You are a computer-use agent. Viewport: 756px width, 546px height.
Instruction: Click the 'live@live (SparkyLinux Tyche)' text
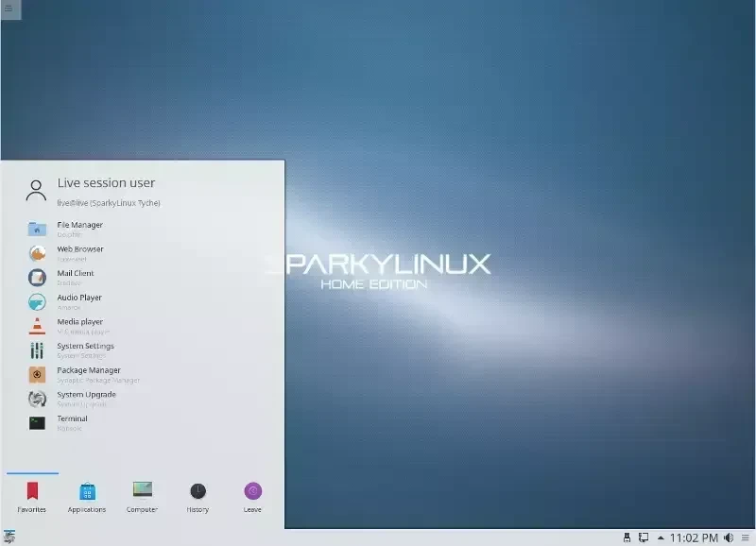(109, 203)
